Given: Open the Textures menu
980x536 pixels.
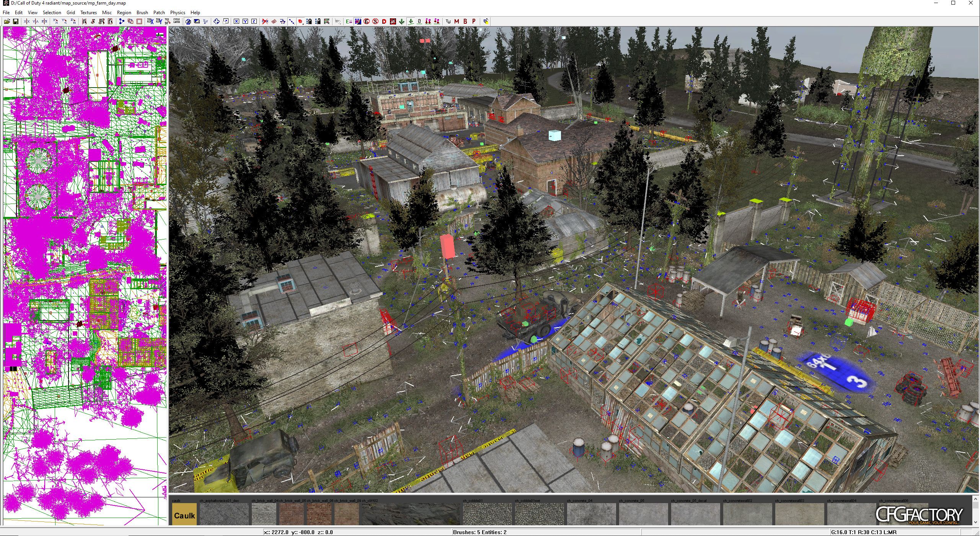Looking at the screenshot, I should tap(88, 13).
